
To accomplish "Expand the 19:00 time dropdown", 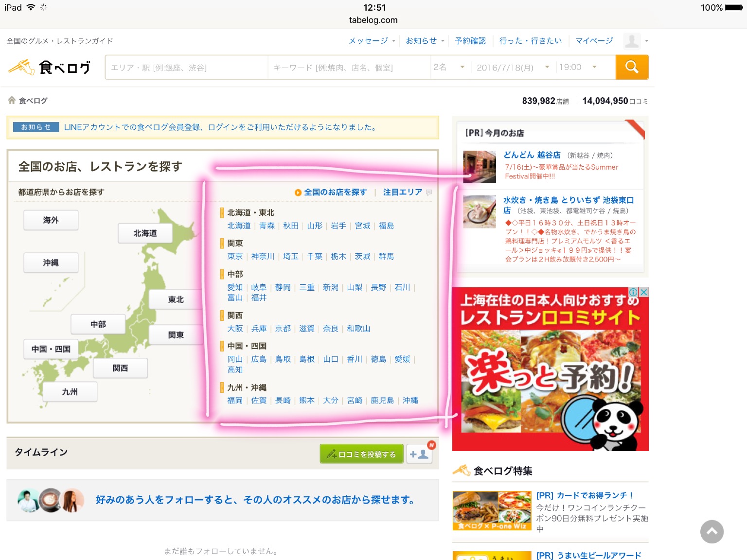I will point(578,67).
